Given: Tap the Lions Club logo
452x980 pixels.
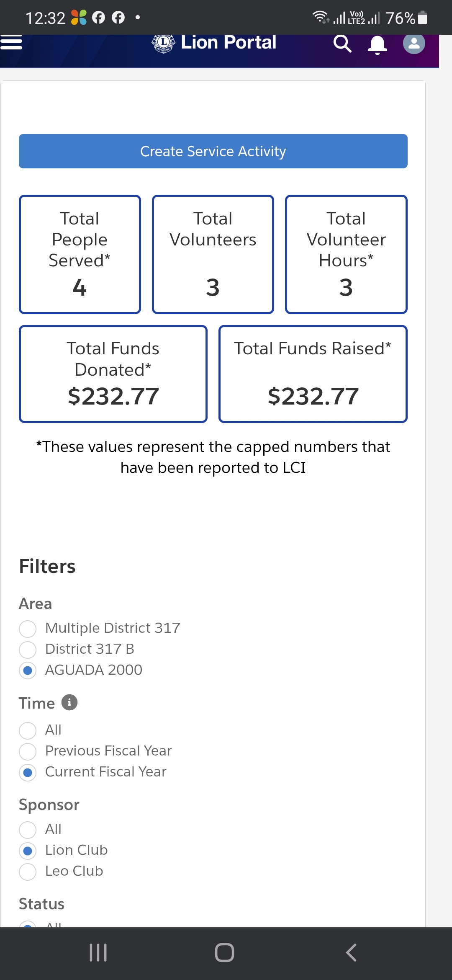Looking at the screenshot, I should 163,43.
